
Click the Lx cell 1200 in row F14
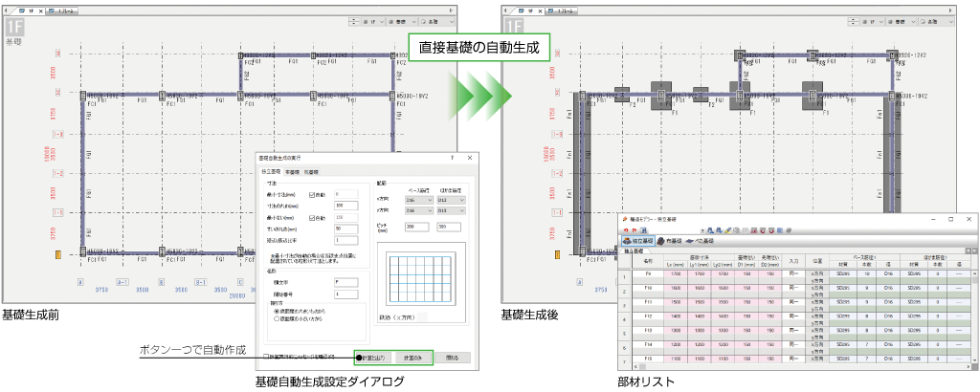pyautogui.click(x=676, y=344)
